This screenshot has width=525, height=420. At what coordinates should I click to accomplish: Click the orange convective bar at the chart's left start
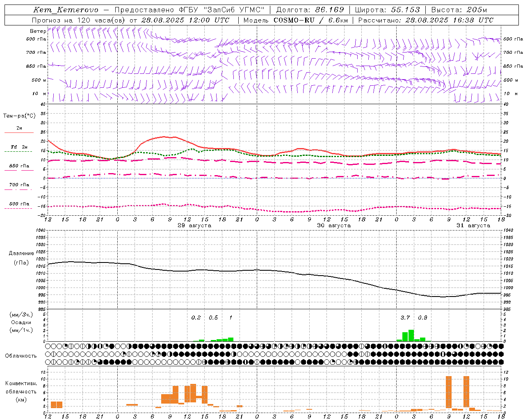(x=57, y=405)
